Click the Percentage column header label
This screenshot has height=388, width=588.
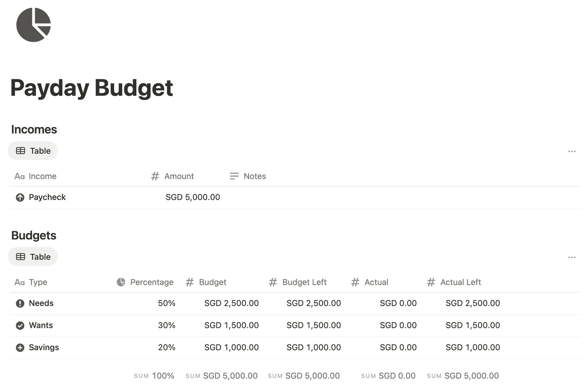point(152,282)
